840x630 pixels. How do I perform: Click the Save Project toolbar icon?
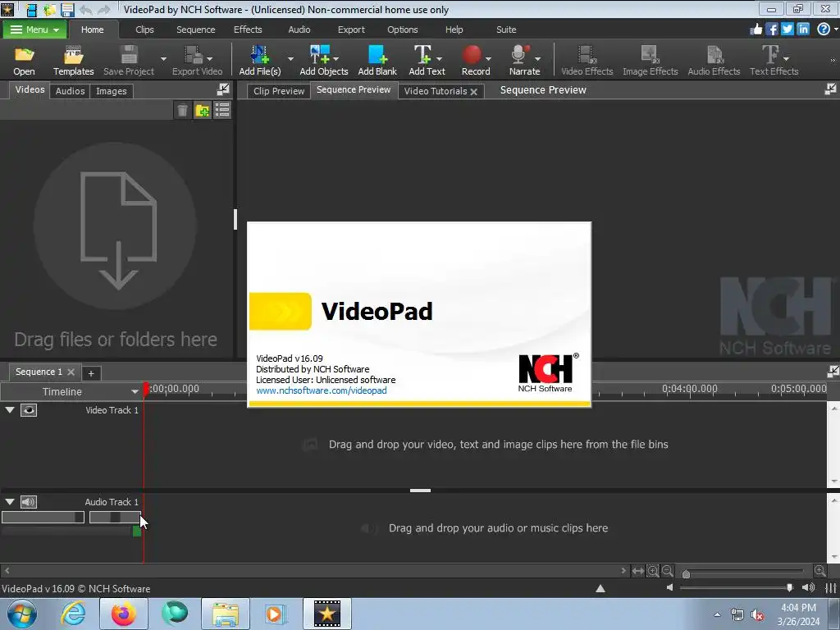point(129,55)
